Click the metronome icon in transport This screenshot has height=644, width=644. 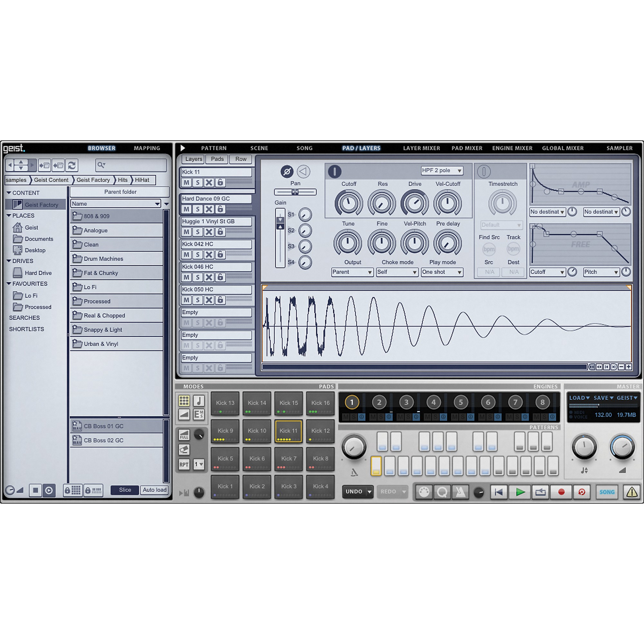460,492
